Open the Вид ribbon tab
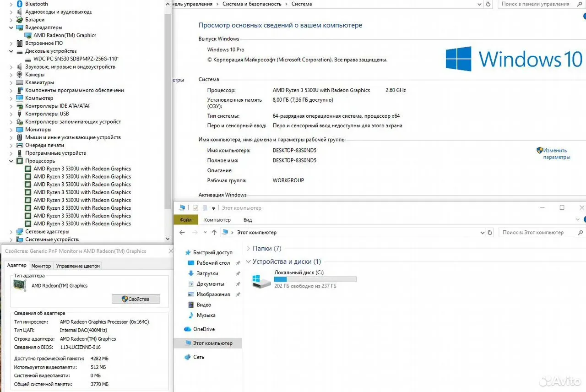 pos(248,220)
